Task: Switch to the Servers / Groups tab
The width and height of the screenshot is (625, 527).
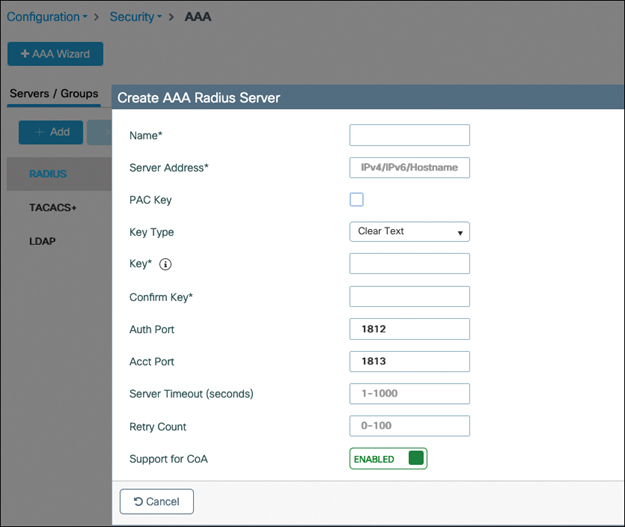Action: click(x=54, y=94)
